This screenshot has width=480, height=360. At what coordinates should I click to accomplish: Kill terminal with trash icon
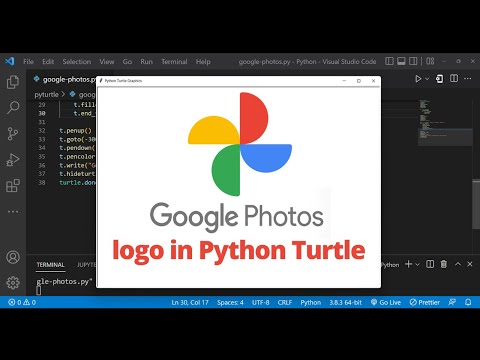coord(444,264)
